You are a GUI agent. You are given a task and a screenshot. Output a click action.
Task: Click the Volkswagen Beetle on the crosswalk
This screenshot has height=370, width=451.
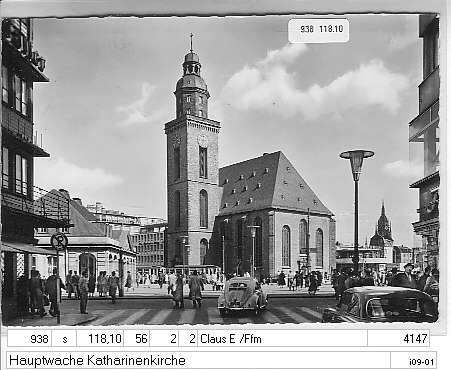pos(242,296)
